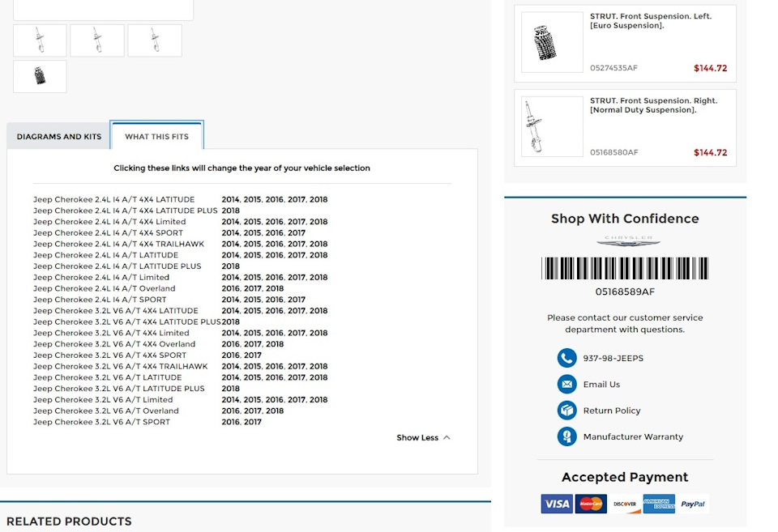Click the American Express payment logo
The image size is (778, 532).
(659, 504)
